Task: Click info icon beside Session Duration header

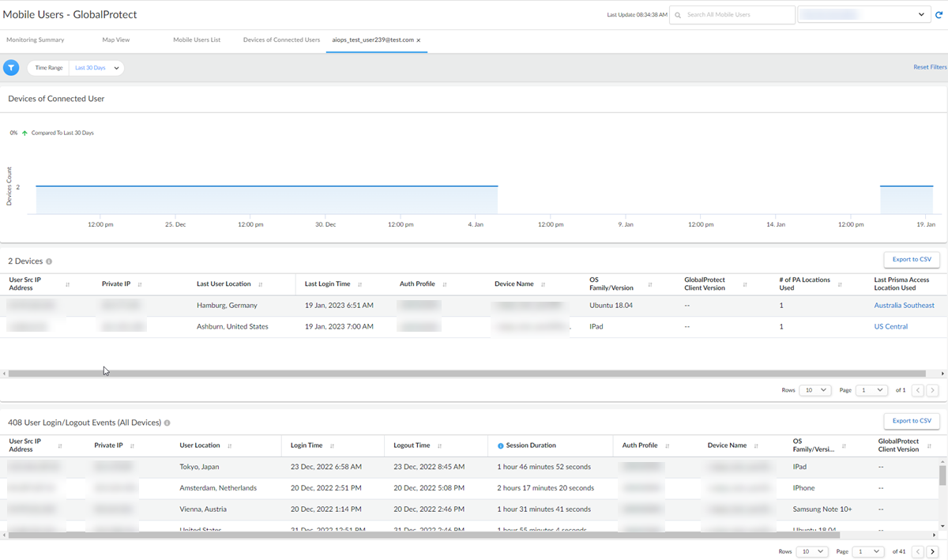Action: point(500,445)
